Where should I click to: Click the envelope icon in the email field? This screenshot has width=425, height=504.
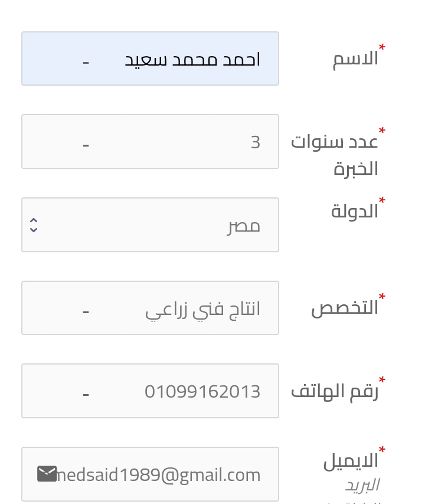pos(47,474)
